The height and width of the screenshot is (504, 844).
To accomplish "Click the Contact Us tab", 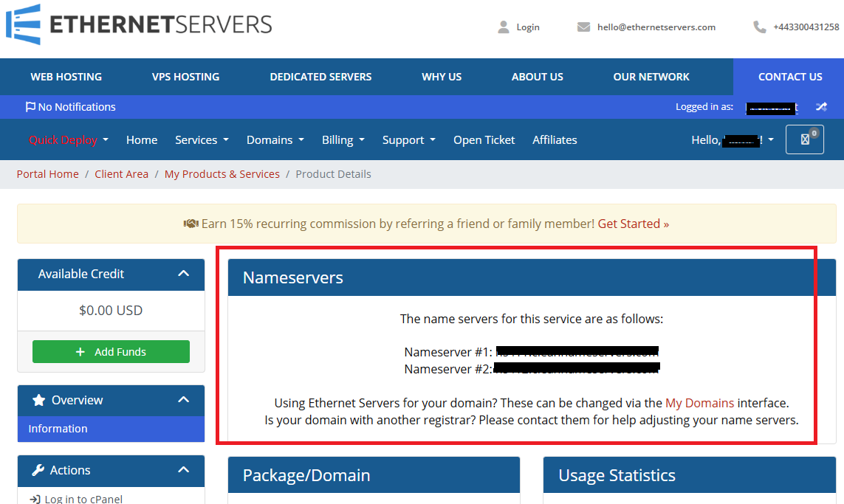I will click(x=790, y=77).
